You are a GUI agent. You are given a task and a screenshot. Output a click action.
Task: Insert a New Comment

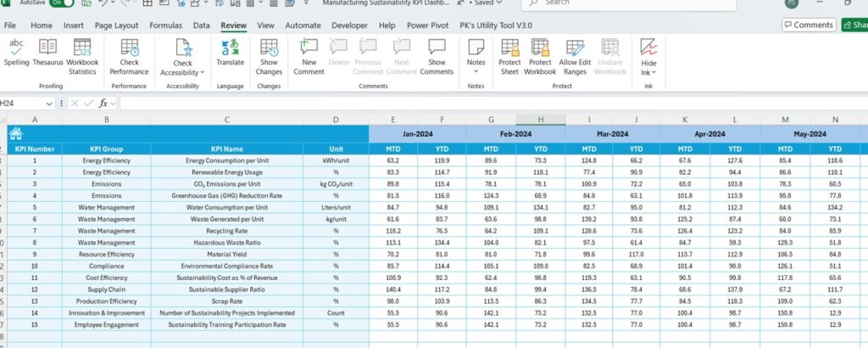coord(309,57)
